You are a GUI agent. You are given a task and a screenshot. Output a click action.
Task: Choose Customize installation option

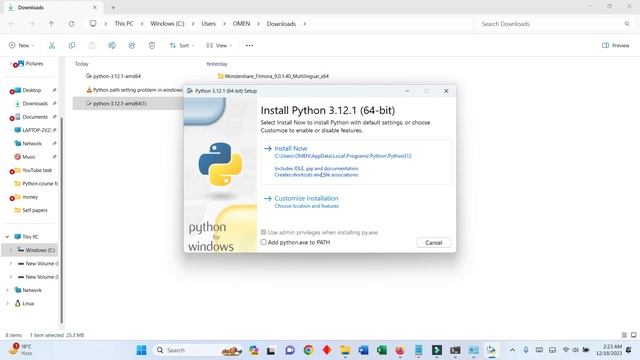pyautogui.click(x=306, y=198)
